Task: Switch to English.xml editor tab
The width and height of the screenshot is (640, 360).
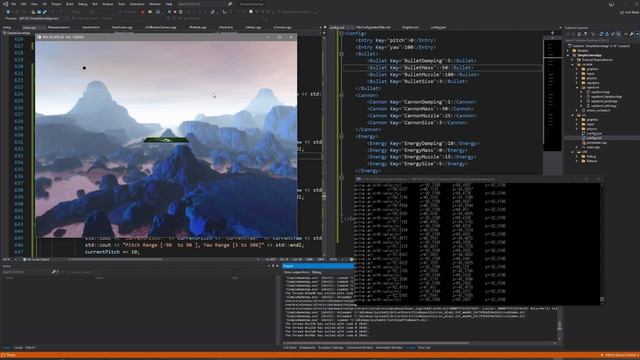Action: pos(410,27)
